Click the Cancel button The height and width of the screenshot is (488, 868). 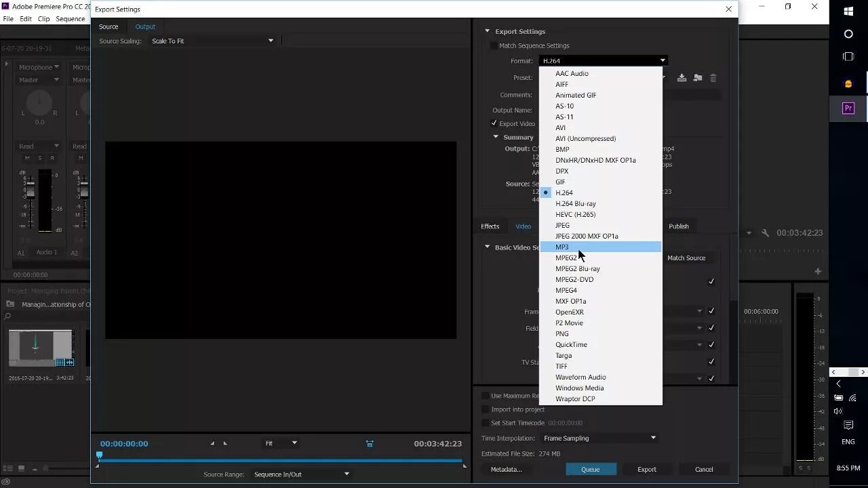point(704,469)
